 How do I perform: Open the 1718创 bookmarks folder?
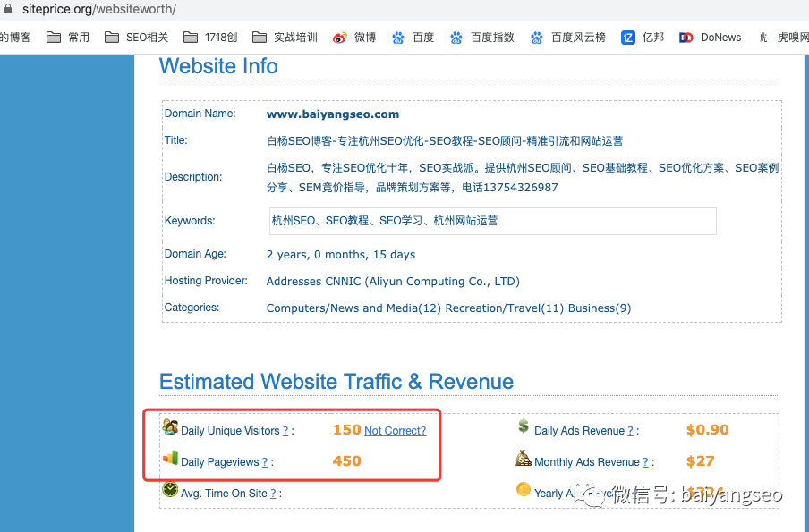[x=210, y=38]
